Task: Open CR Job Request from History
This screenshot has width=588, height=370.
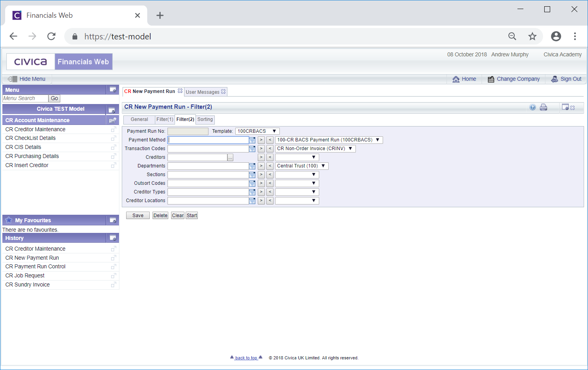Action: click(25, 275)
